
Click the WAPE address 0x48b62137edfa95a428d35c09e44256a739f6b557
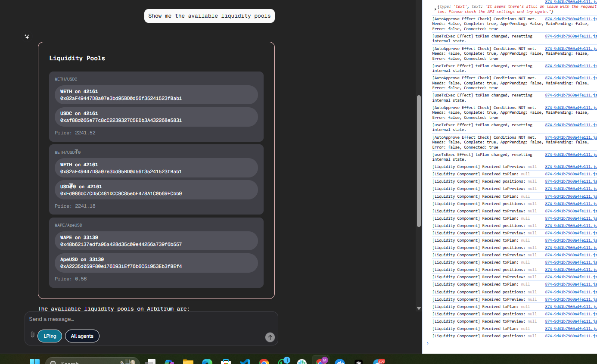(x=121, y=244)
